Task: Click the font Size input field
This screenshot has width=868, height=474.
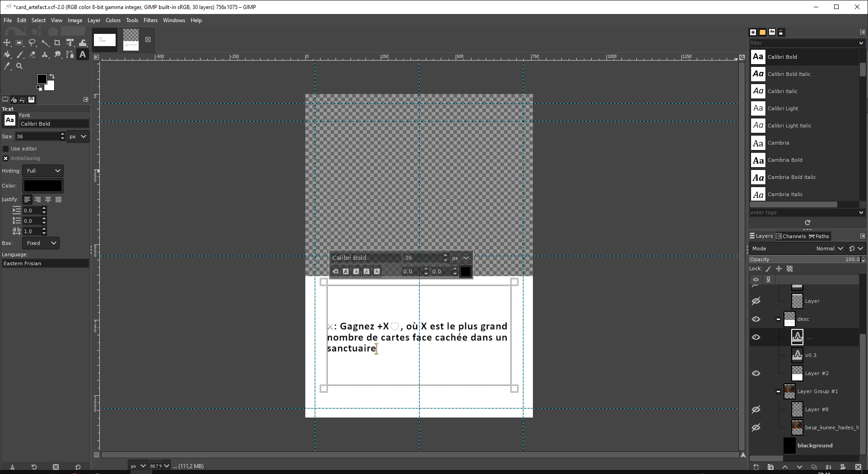Action: point(37,136)
